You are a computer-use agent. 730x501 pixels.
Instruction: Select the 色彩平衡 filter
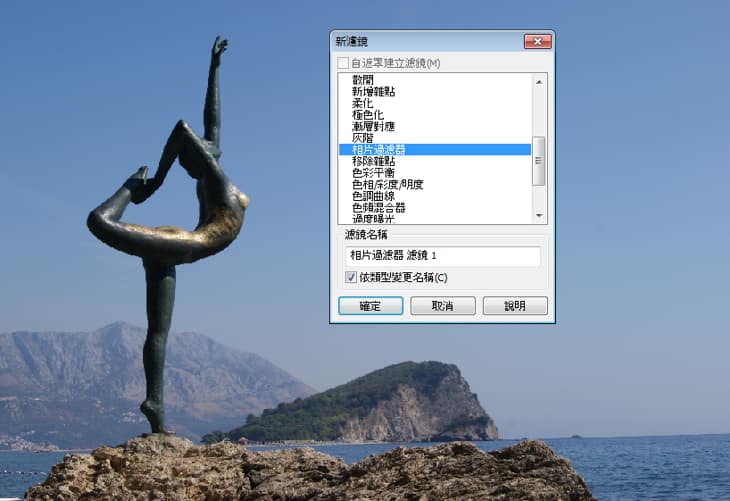374,172
